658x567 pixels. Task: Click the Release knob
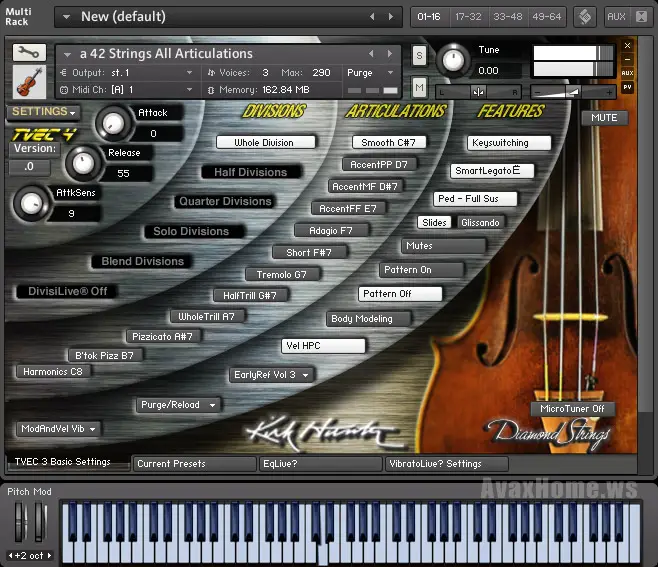tap(83, 163)
